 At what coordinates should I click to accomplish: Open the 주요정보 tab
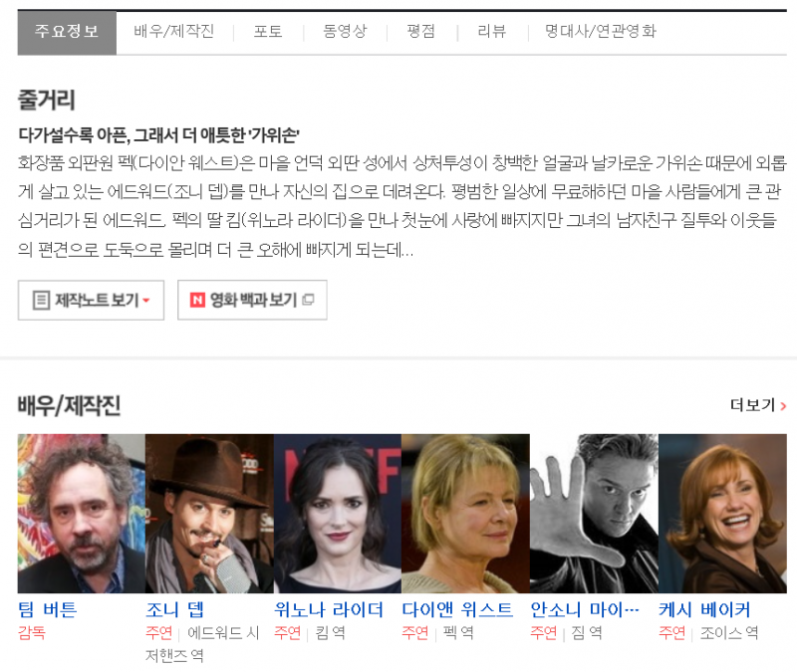pos(67,32)
